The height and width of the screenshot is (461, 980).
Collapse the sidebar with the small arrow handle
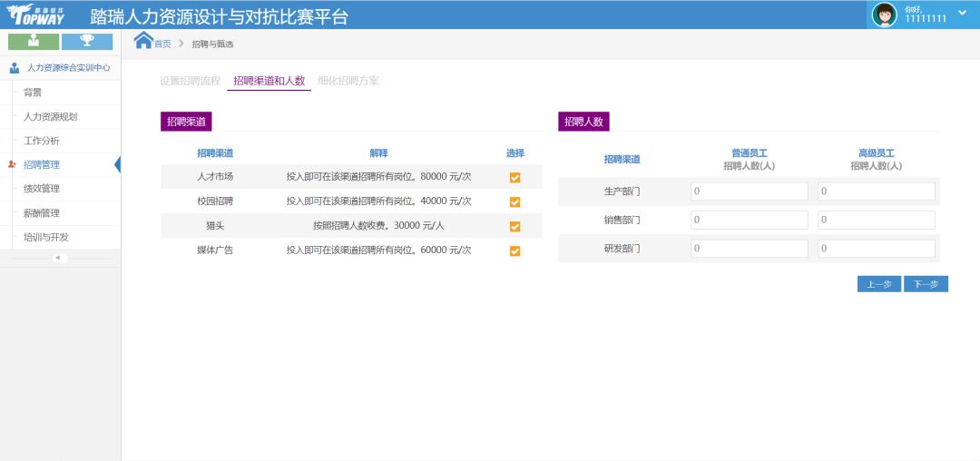58,258
